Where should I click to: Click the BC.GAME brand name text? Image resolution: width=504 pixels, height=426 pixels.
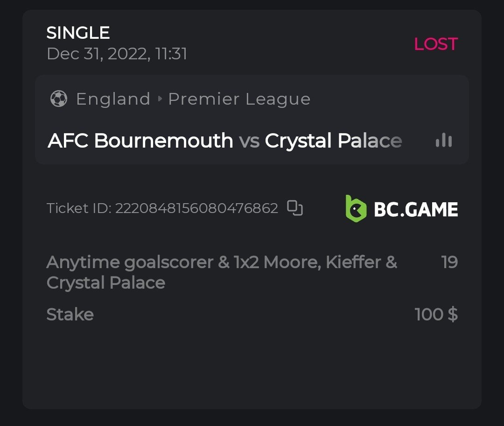click(x=416, y=209)
